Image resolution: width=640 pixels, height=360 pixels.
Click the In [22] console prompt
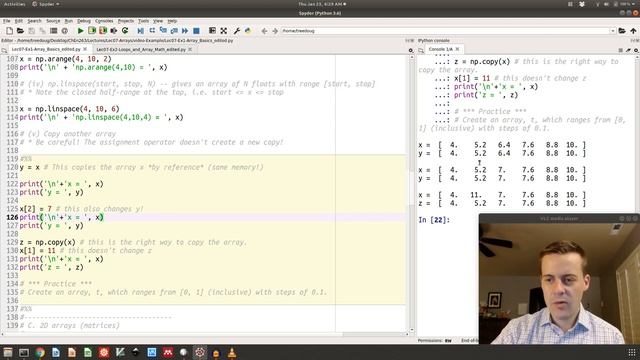[x=434, y=220]
